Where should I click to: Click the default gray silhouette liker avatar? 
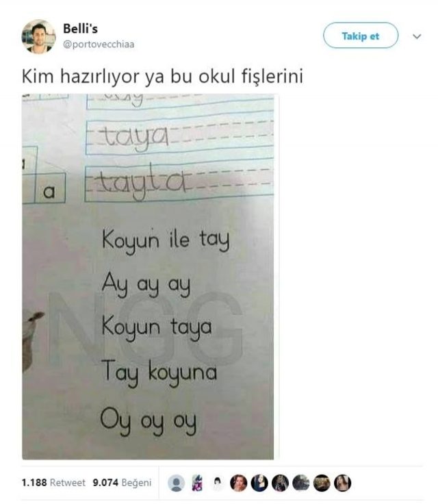[x=176, y=483]
